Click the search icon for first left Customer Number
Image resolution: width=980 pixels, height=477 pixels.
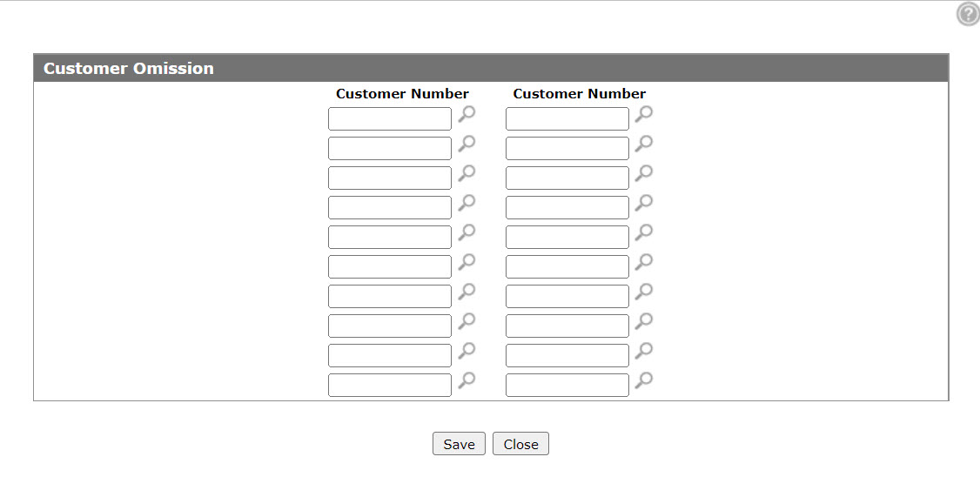467,114
